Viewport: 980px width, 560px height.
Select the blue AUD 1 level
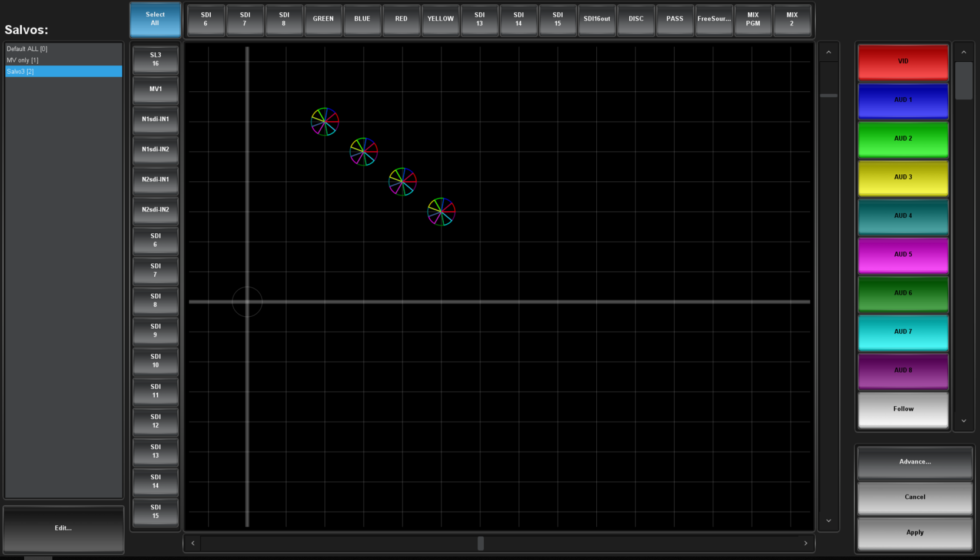pyautogui.click(x=903, y=100)
